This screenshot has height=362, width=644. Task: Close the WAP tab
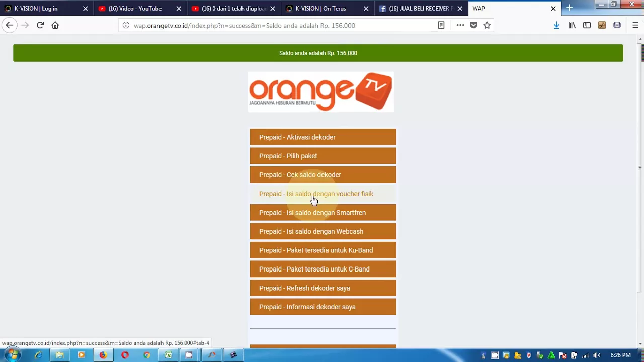pyautogui.click(x=553, y=9)
